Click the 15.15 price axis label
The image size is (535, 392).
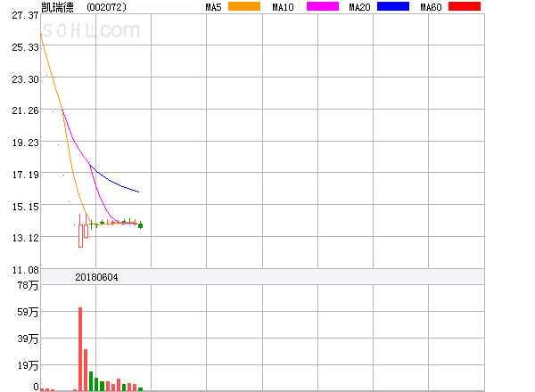pyautogui.click(x=25, y=207)
